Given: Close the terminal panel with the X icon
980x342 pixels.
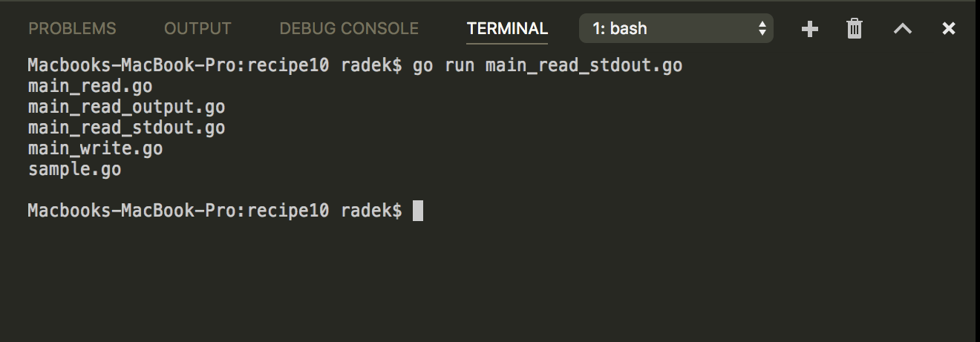Looking at the screenshot, I should (948, 29).
